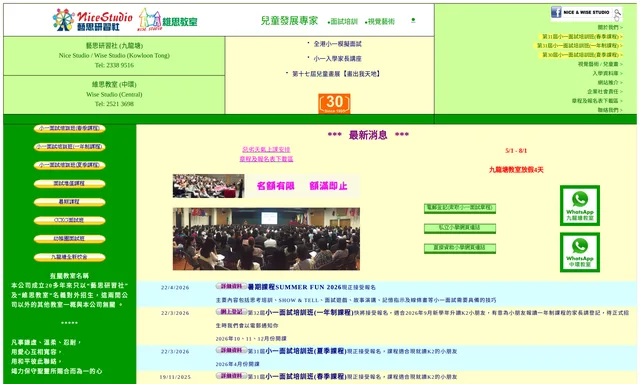The width and height of the screenshot is (640, 384).
Task: Select 小一面試培訓班(夏季課程) sidebar button
Action: pos(70,165)
